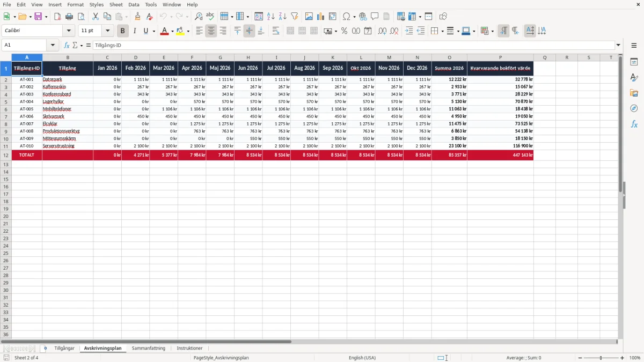Open the Function Wizard icon
The height and width of the screenshot is (362, 644).
tap(67, 45)
